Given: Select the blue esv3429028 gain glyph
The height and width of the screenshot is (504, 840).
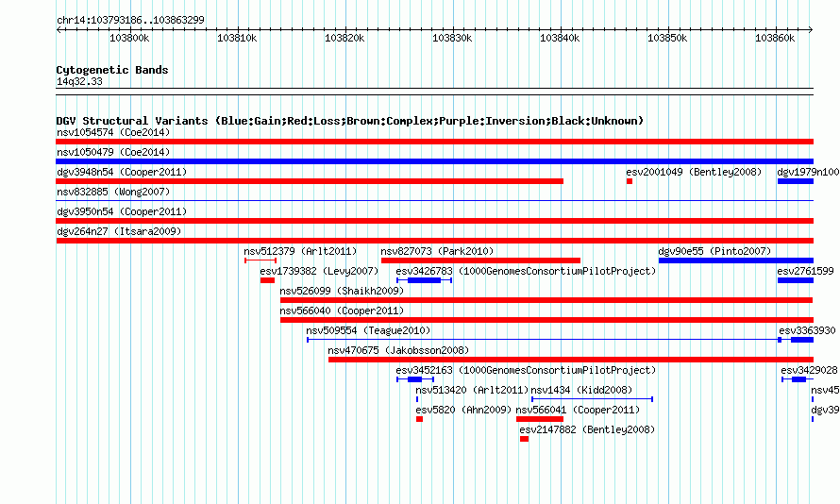Looking at the screenshot, I should pos(798,379).
